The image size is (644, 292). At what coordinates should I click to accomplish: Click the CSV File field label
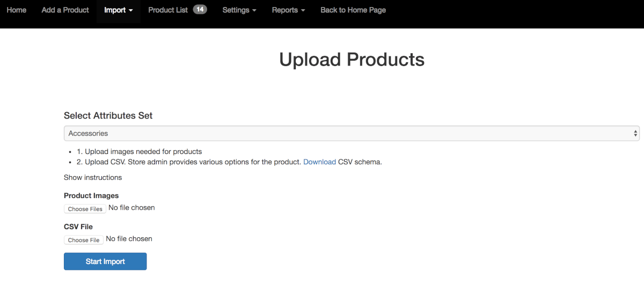pos(78,227)
